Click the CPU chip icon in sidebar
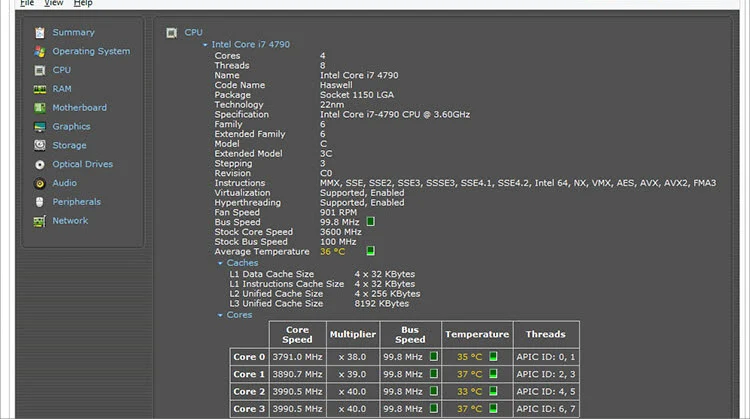This screenshot has height=419, width=750. (x=40, y=70)
